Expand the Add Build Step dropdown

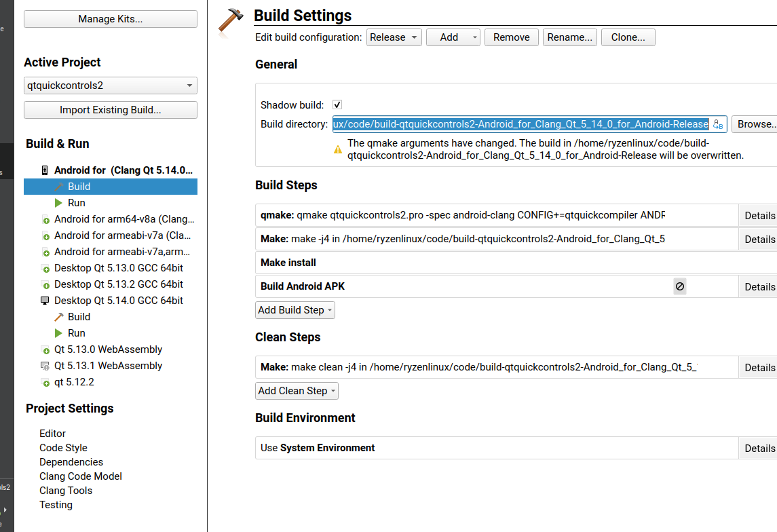[295, 310]
